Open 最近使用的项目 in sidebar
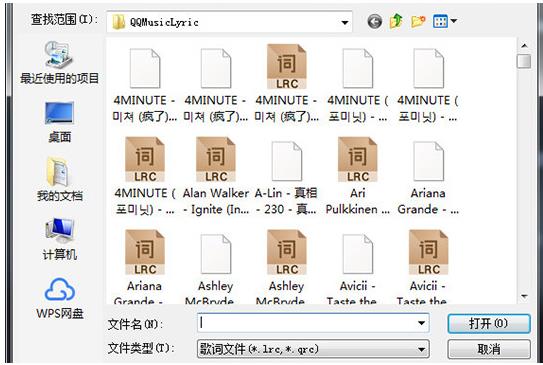The width and height of the screenshot is (543, 365). [59, 63]
